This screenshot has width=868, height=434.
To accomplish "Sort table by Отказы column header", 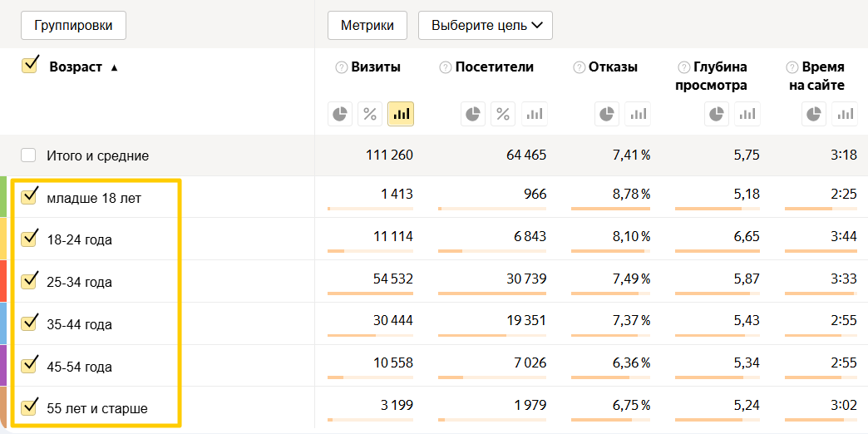I will pos(613,67).
